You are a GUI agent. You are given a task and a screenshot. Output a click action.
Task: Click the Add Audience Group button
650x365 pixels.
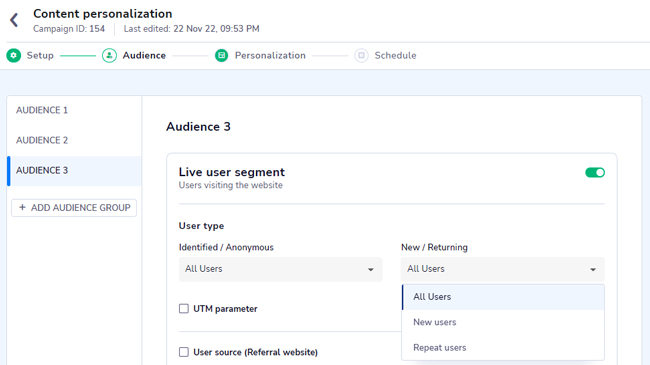point(74,208)
